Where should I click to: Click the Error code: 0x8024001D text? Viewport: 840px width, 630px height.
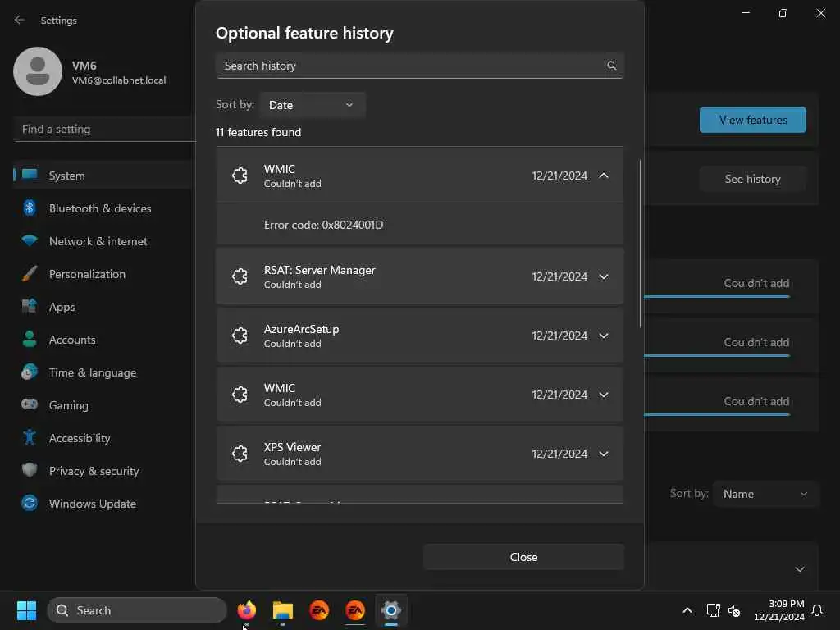pyautogui.click(x=323, y=225)
